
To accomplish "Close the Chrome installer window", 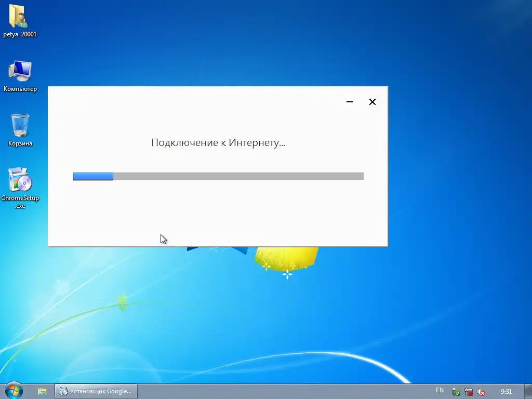I will pos(372,102).
